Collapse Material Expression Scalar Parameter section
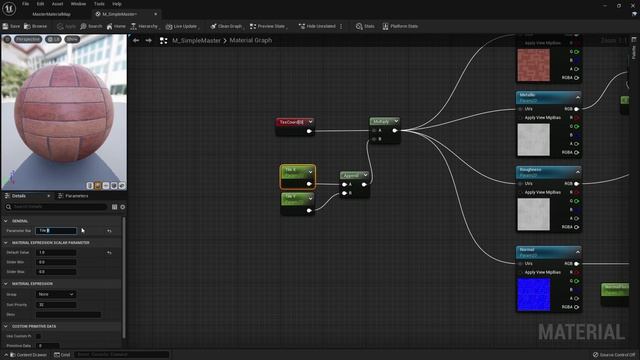Viewport: 640px width, 360px height. 6,242
